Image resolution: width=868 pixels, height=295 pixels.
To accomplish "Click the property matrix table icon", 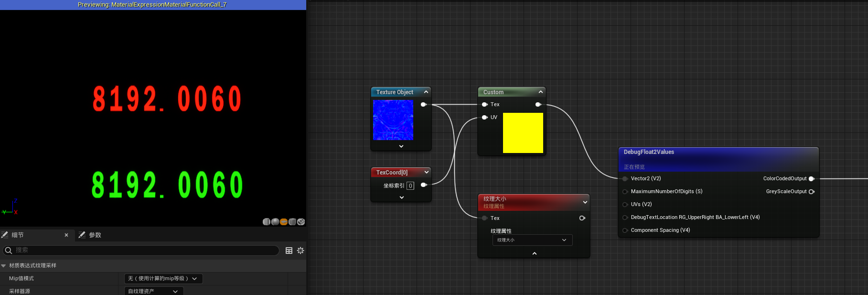I will 289,251.
